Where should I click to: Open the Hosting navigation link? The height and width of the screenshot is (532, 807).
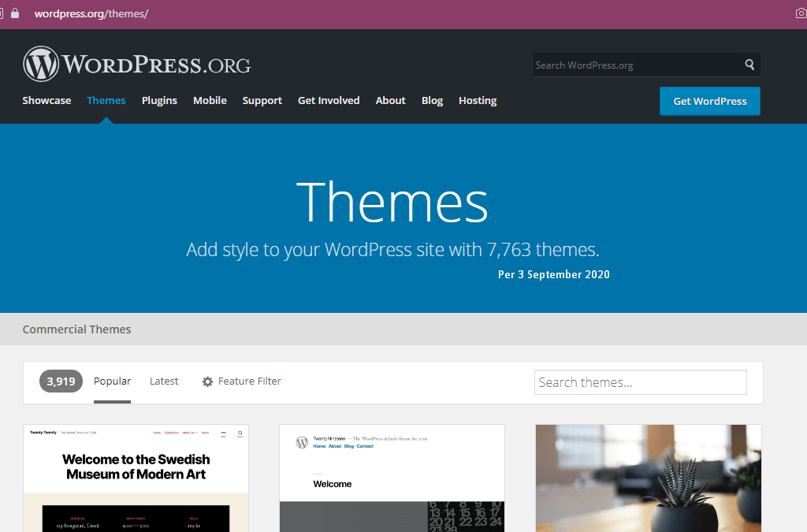click(478, 100)
